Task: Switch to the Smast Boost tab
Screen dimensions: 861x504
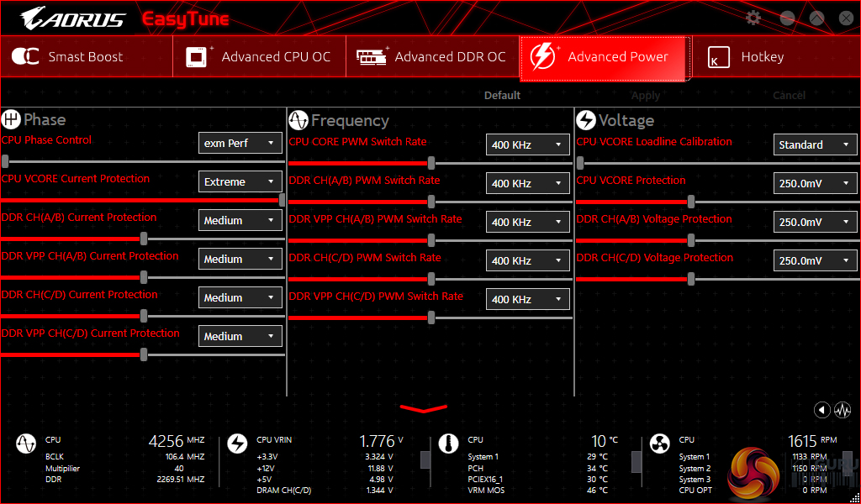Action: tap(87, 56)
